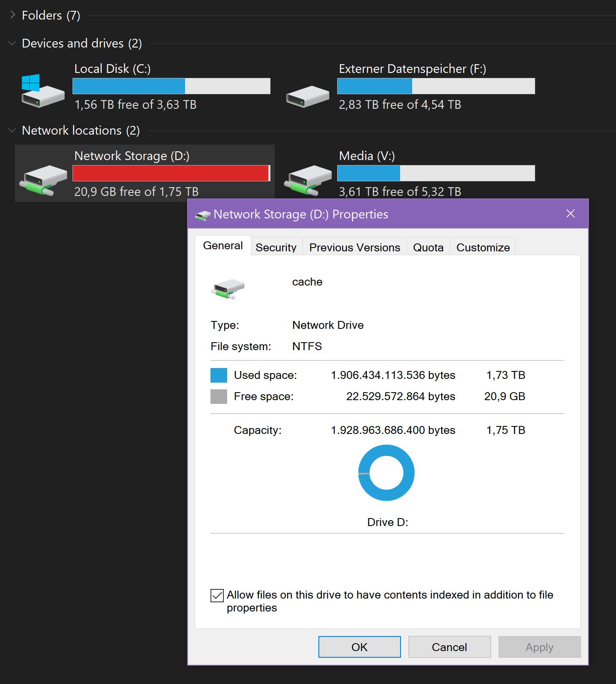The height and width of the screenshot is (684, 616).
Task: Click the Network Storage (D:) label
Action: [132, 156]
